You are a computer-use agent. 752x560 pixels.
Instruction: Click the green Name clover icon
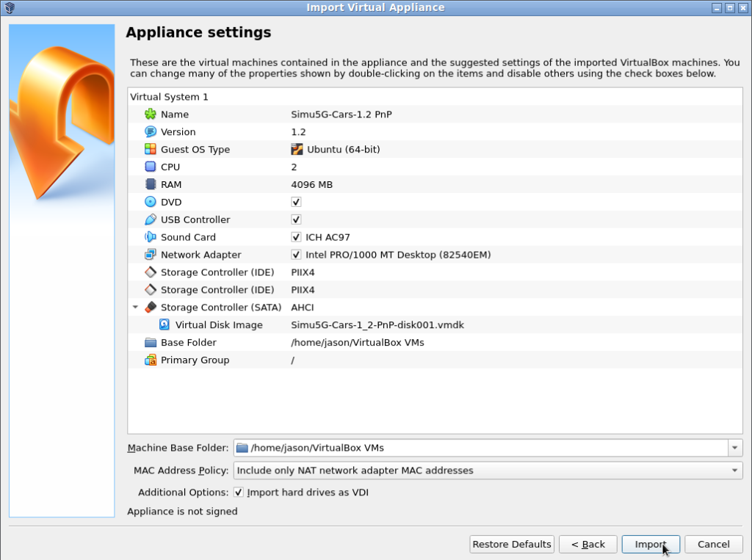coord(151,114)
